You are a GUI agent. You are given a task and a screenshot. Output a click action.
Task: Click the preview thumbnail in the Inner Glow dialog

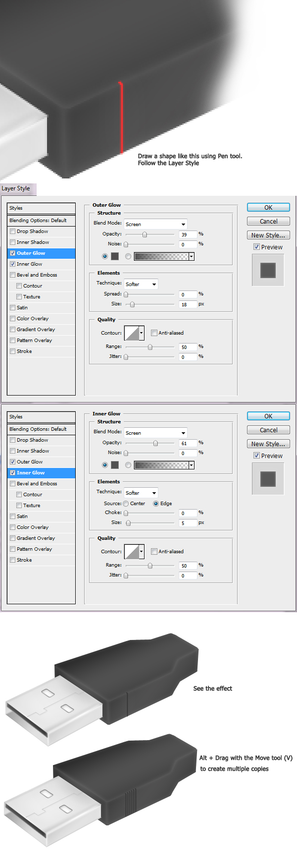[x=268, y=479]
